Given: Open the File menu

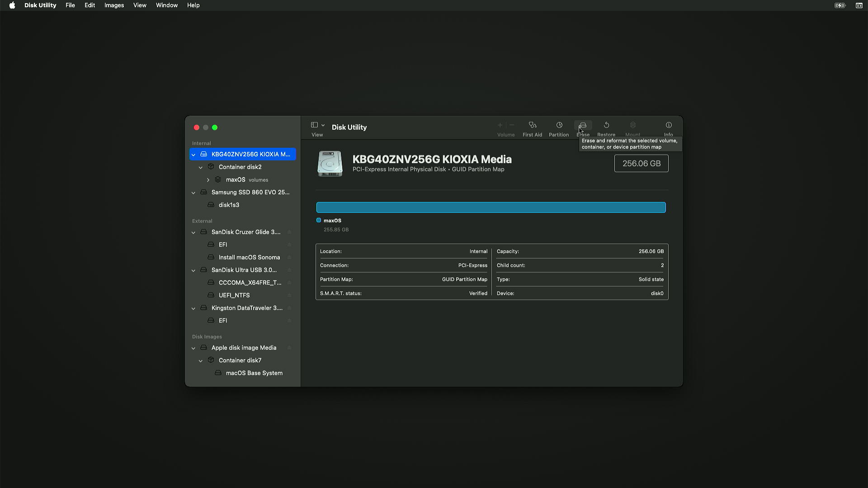Looking at the screenshot, I should click(x=70, y=5).
